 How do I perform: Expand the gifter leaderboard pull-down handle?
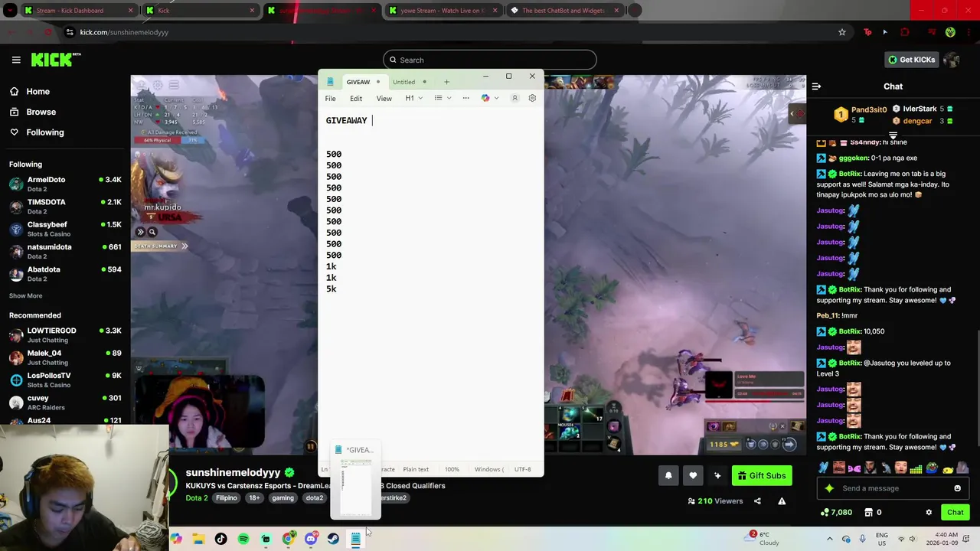(x=893, y=135)
